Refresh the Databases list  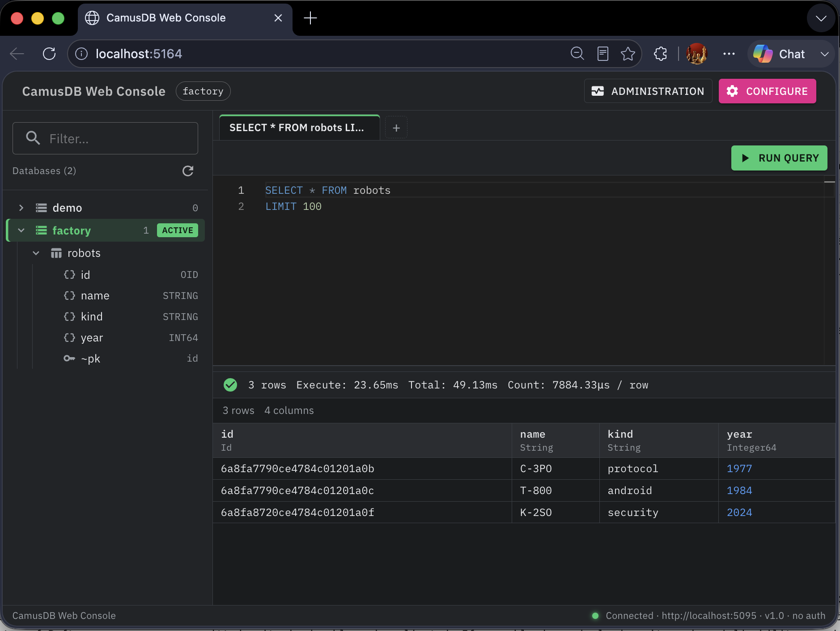188,171
